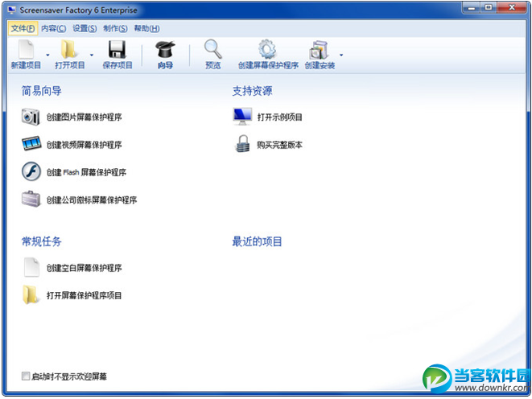This screenshot has height=399, width=532.
Task: Click 创建 Flash 屏幕保护程序 link
Action: [x=86, y=172]
